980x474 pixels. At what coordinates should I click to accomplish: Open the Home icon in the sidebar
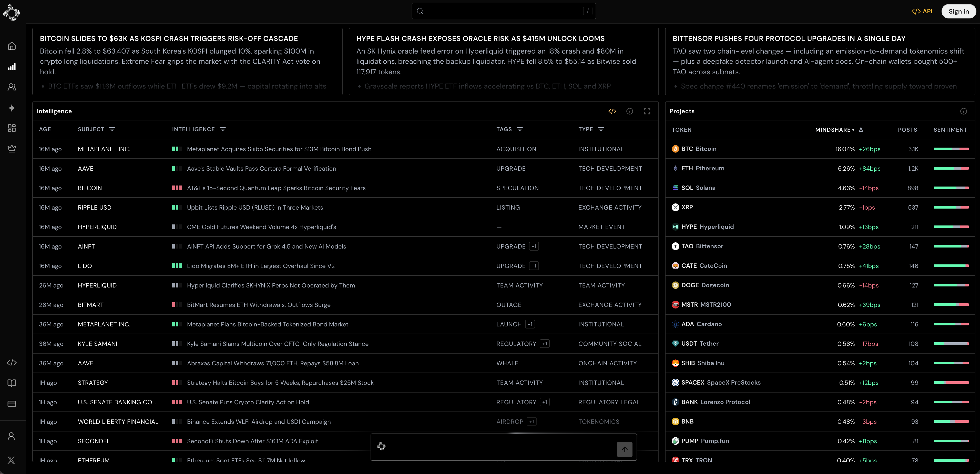coord(12,46)
